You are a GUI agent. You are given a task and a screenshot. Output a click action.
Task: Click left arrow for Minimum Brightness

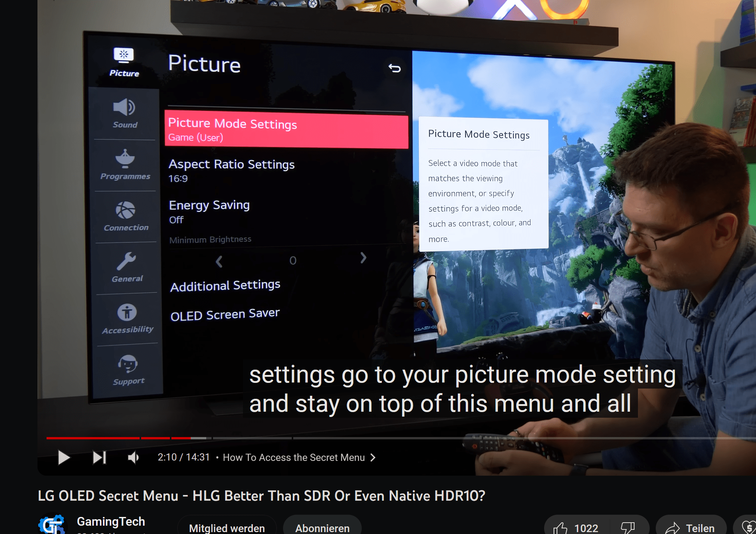click(x=219, y=261)
